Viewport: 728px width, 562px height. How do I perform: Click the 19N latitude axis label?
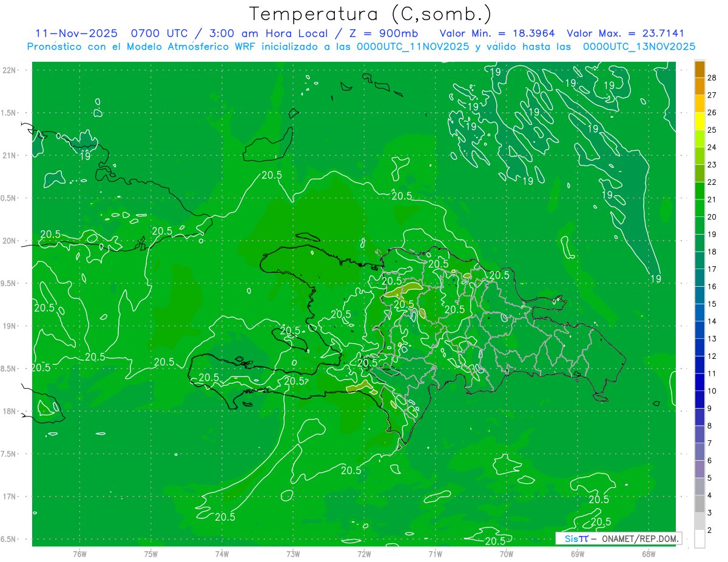point(10,326)
